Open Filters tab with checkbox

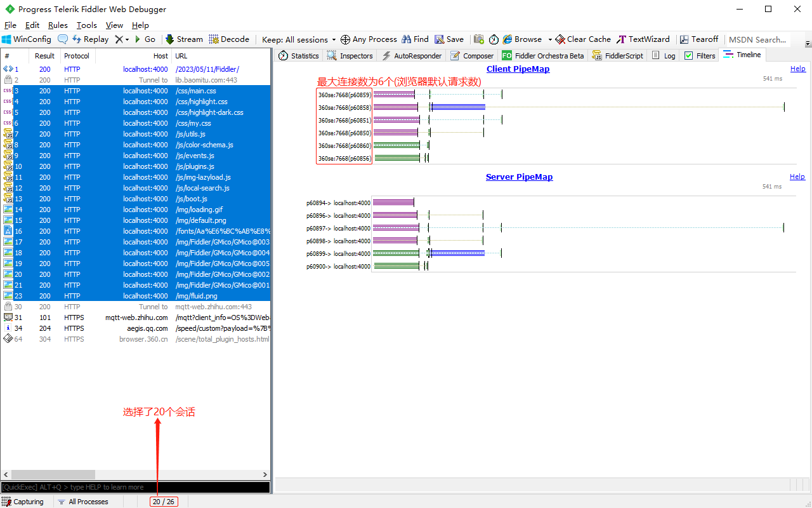700,56
